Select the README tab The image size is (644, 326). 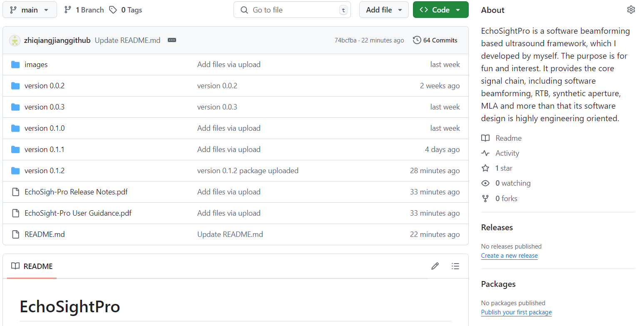(x=32, y=266)
